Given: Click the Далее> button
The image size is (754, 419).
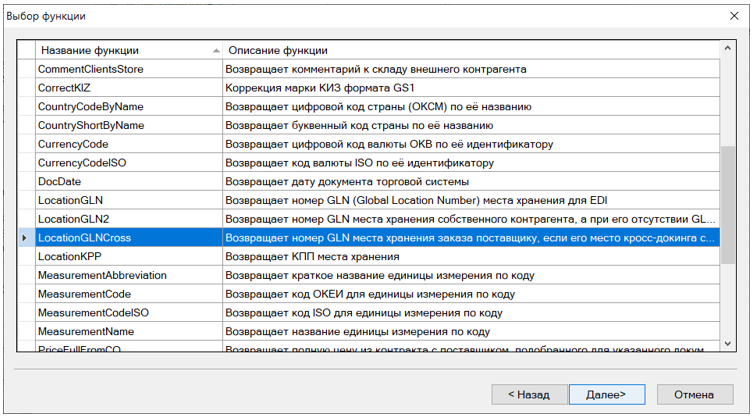Looking at the screenshot, I should click(606, 394).
